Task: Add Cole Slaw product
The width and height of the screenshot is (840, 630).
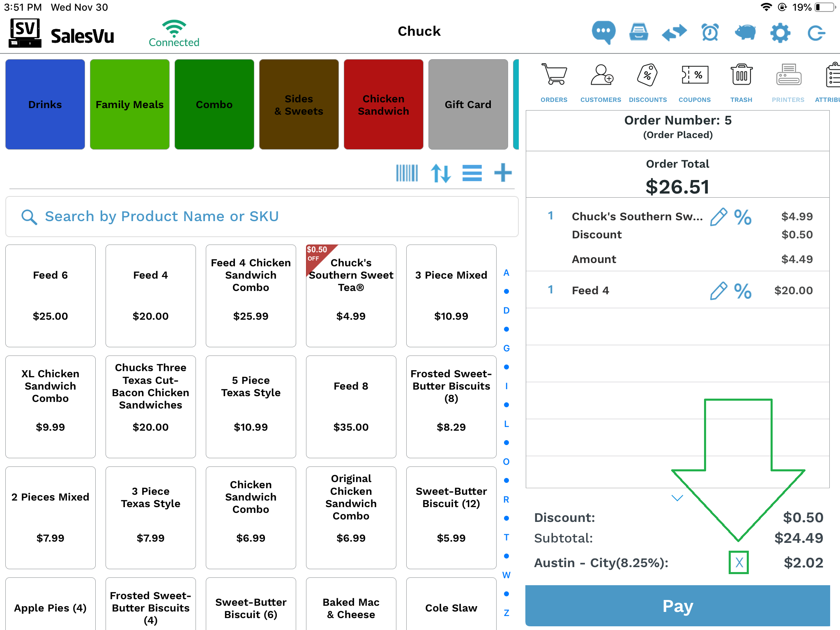Action: pyautogui.click(x=451, y=604)
